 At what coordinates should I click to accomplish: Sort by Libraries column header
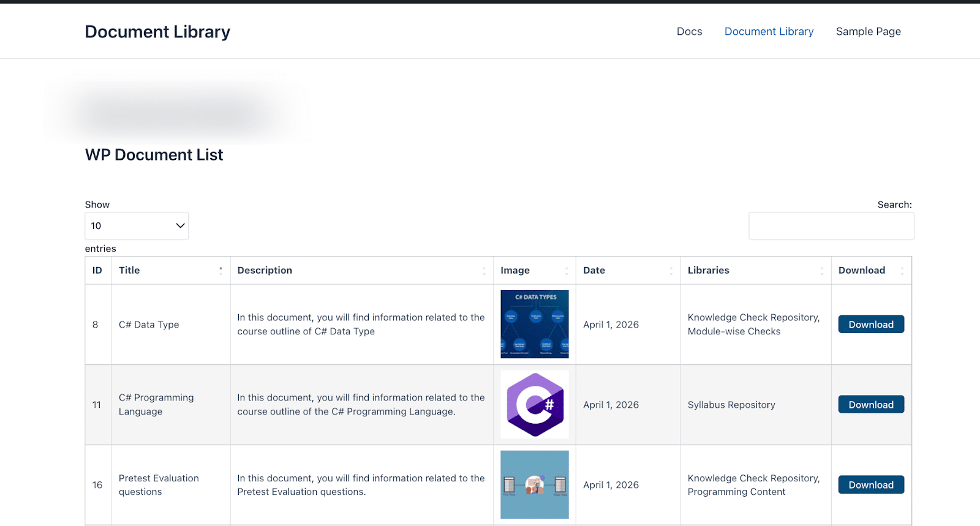[x=756, y=270]
